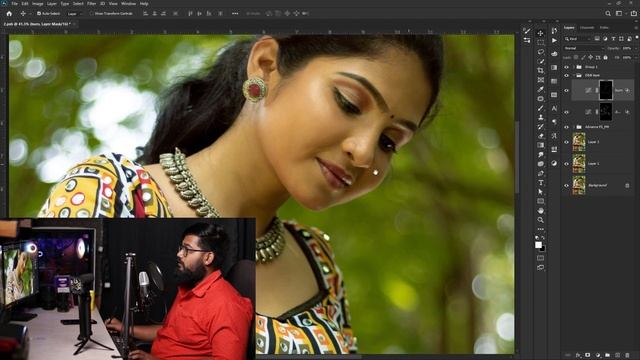The image size is (640, 360).
Task: Hide the second curves layer below Burn
Action: point(566,112)
